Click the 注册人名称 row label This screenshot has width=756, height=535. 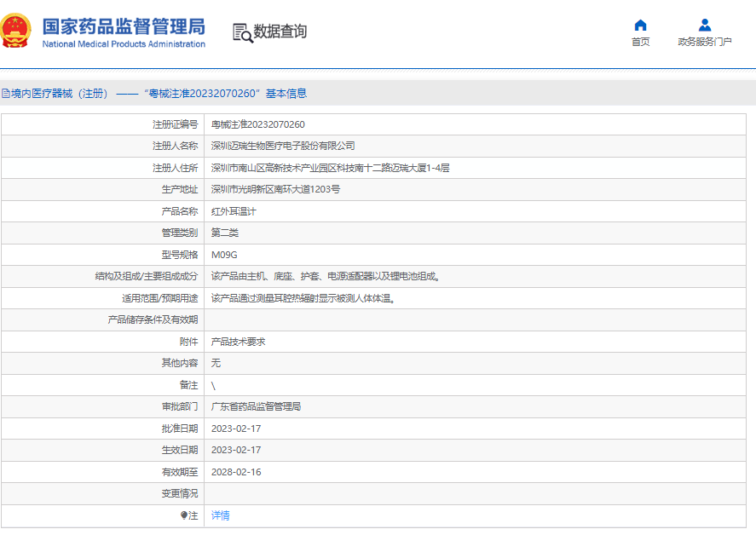pos(175,146)
